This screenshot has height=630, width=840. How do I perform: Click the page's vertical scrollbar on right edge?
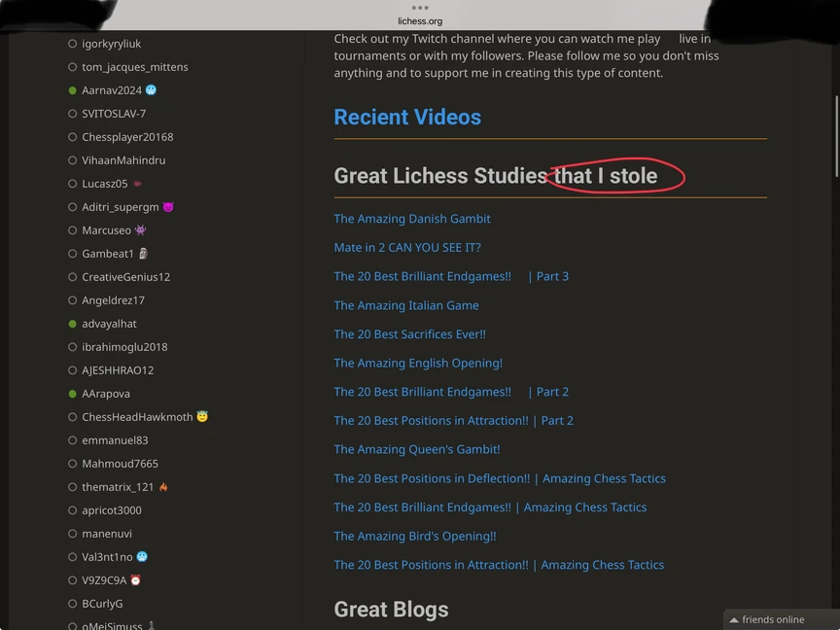[x=836, y=136]
